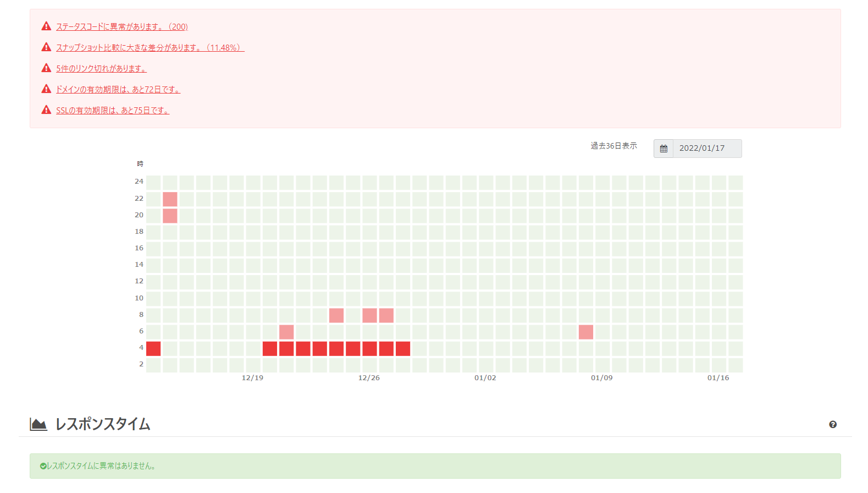The width and height of the screenshot is (868, 493).
Task: Open snapshot difference 11.48% alert link
Action: point(150,48)
